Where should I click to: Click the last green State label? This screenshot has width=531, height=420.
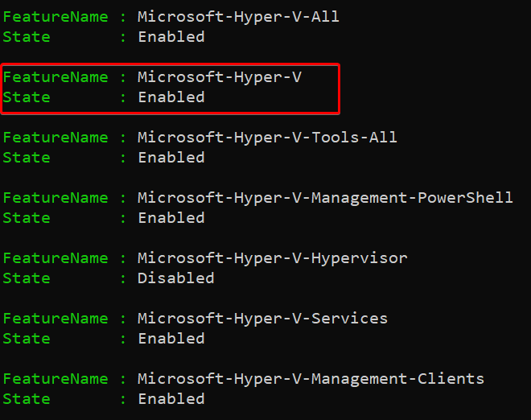point(27,398)
